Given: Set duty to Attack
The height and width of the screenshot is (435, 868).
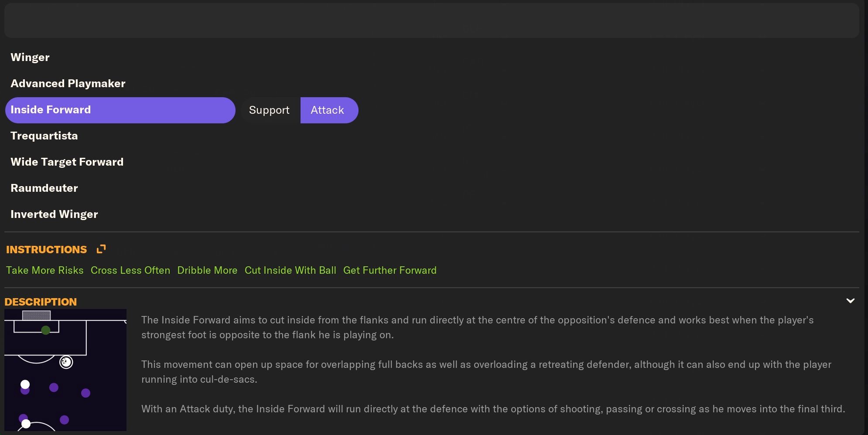Looking at the screenshot, I should 328,110.
